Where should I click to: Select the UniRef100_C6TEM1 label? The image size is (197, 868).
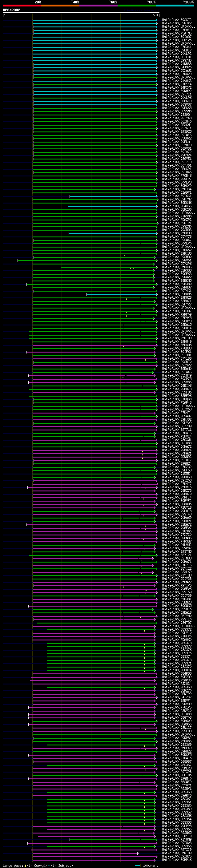tap(177, 57)
